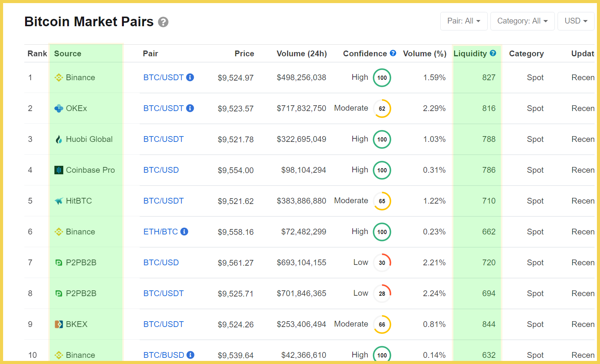Click the Huobi Global flame logo
600x364 pixels.
click(x=59, y=139)
